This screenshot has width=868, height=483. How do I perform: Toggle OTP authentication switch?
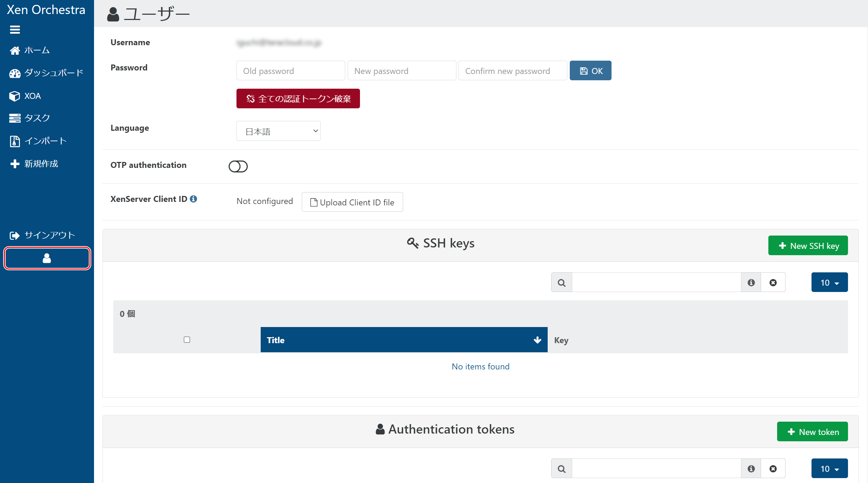pyautogui.click(x=238, y=166)
